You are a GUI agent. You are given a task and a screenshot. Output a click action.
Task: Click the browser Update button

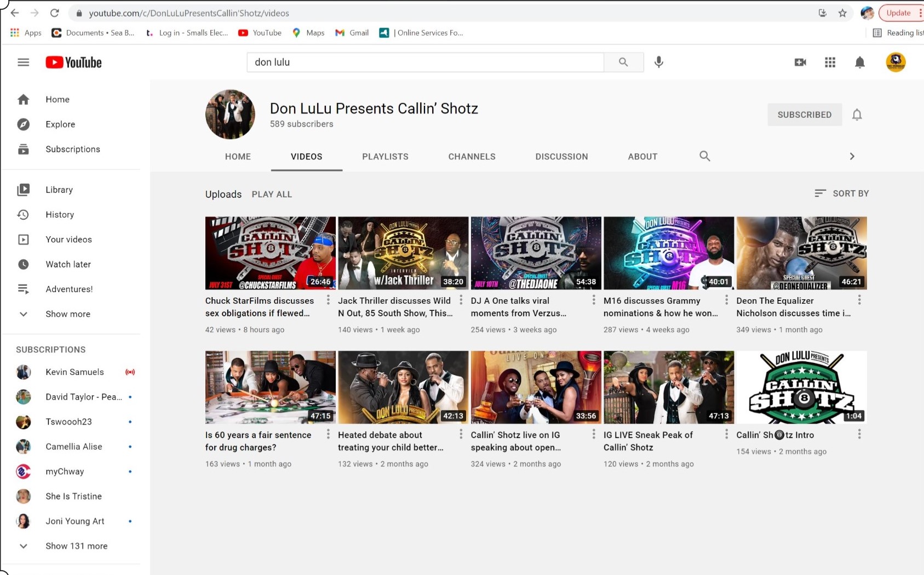[899, 13]
